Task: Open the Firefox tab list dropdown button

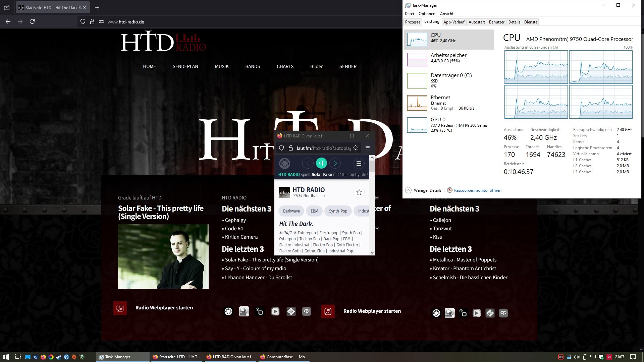Action: click(7, 7)
